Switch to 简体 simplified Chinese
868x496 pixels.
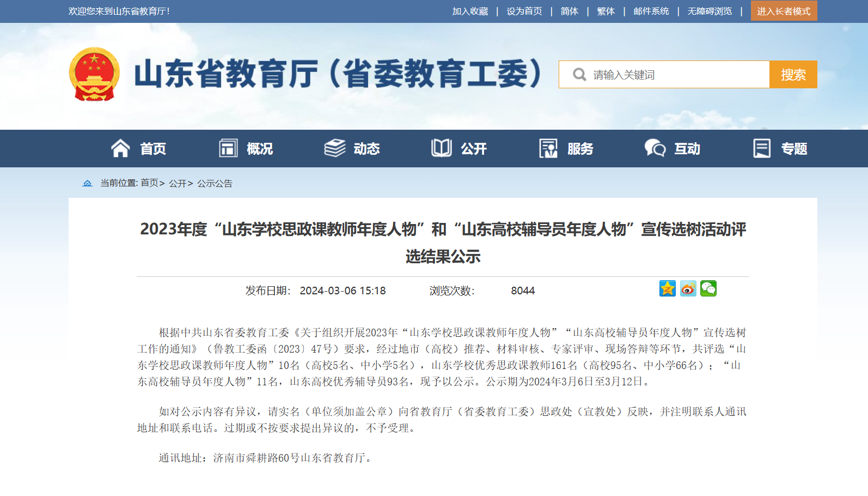pyautogui.click(x=569, y=11)
